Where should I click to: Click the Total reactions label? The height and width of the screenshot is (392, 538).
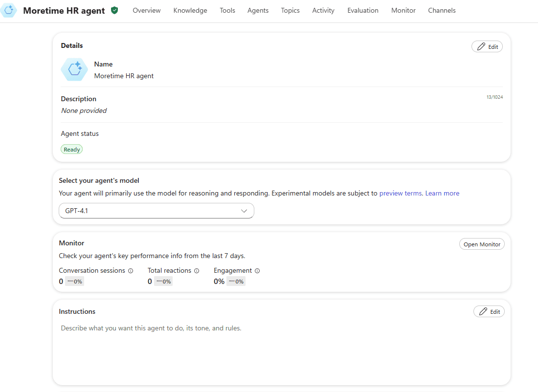click(x=169, y=271)
